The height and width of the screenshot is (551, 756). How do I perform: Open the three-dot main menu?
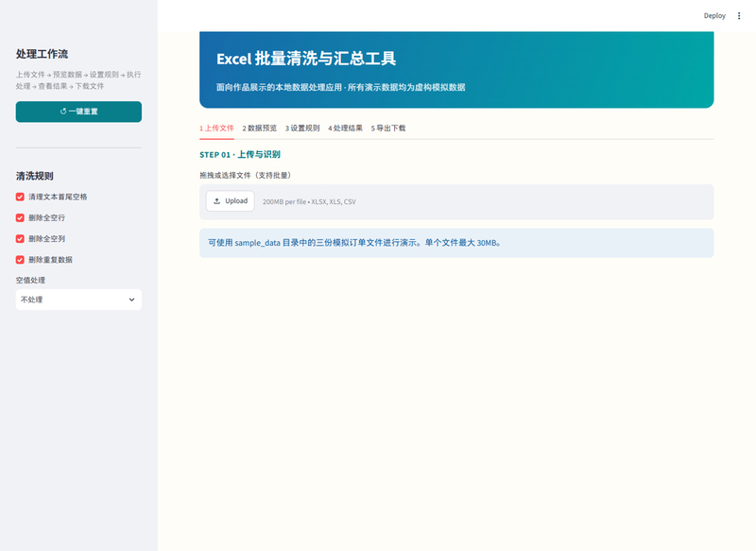pos(739,16)
